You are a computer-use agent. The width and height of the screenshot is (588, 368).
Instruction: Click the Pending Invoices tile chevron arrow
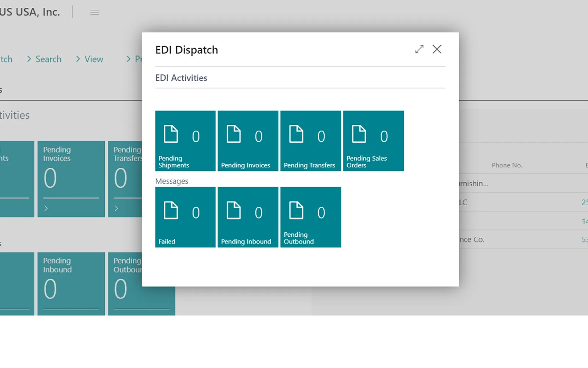[x=46, y=208]
